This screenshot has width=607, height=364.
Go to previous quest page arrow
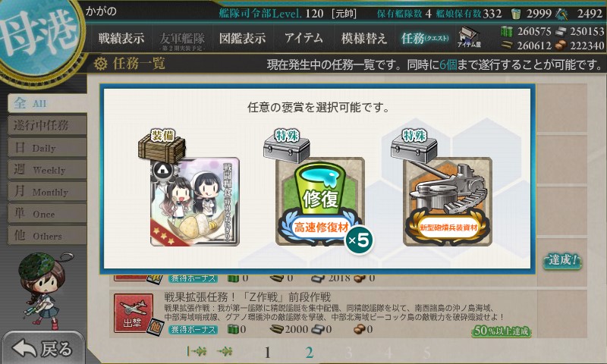click(x=225, y=351)
